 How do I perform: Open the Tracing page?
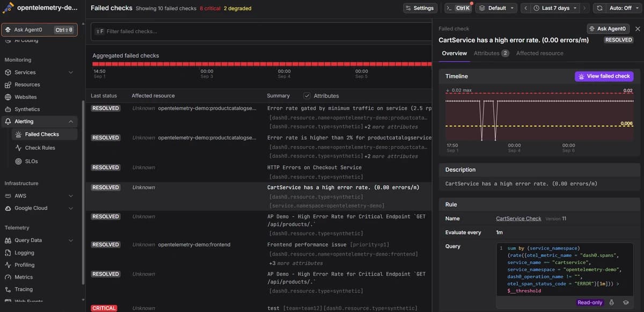coord(24,289)
